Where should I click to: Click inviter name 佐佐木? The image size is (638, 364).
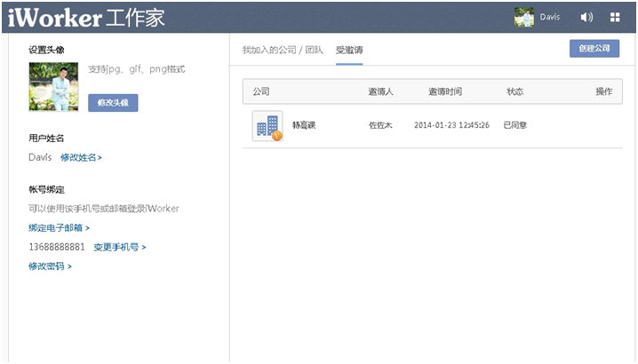pyautogui.click(x=380, y=125)
